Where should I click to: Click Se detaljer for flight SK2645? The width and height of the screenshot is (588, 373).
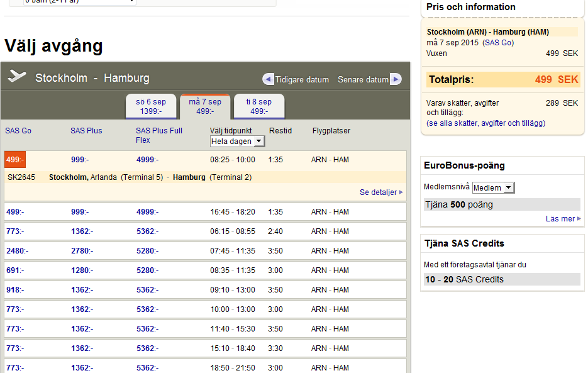[x=381, y=192]
